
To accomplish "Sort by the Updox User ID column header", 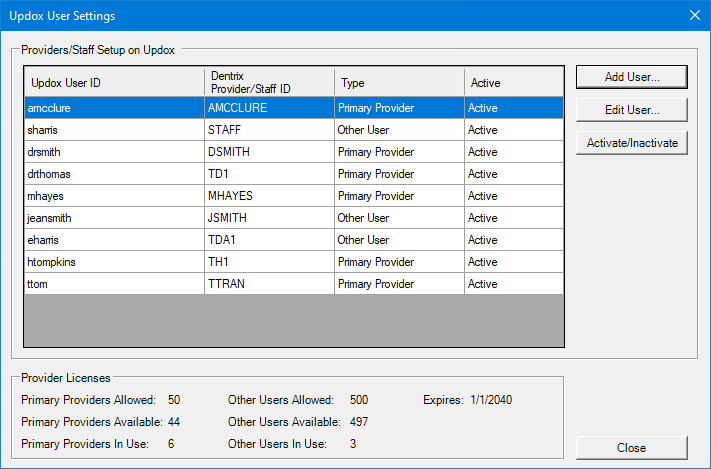I will [x=114, y=82].
